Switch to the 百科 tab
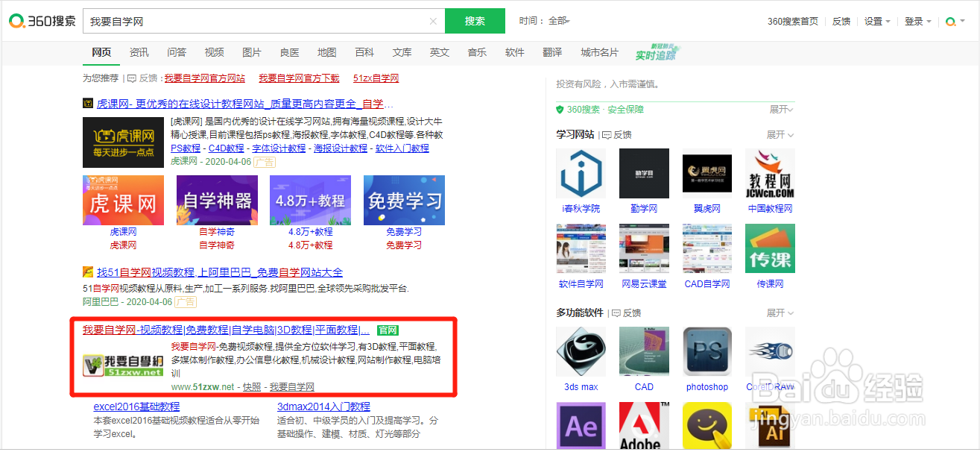Image resolution: width=980 pixels, height=452 pixels. pos(364,52)
